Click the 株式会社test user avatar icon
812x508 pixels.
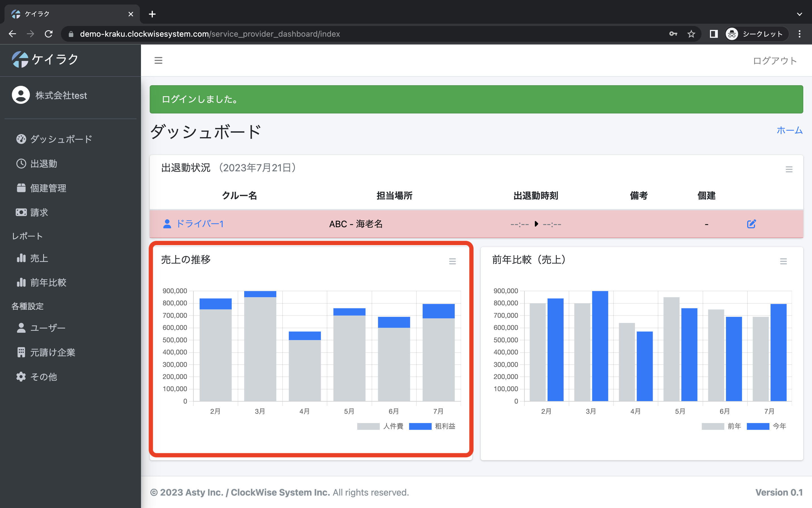click(21, 95)
